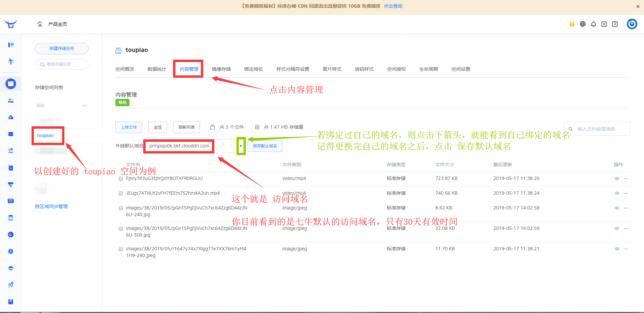
Task: Open the funnel-shaped sidebar icon
Action: (11, 185)
